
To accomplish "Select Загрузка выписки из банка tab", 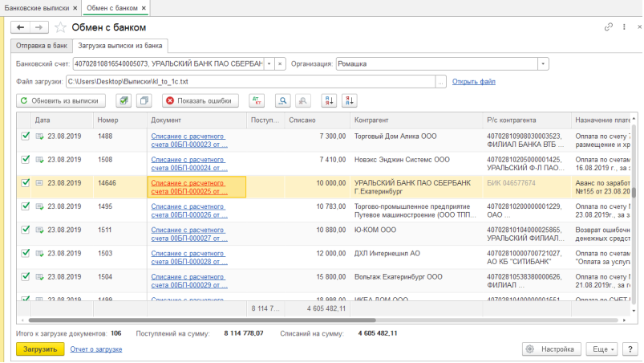I will (x=120, y=46).
